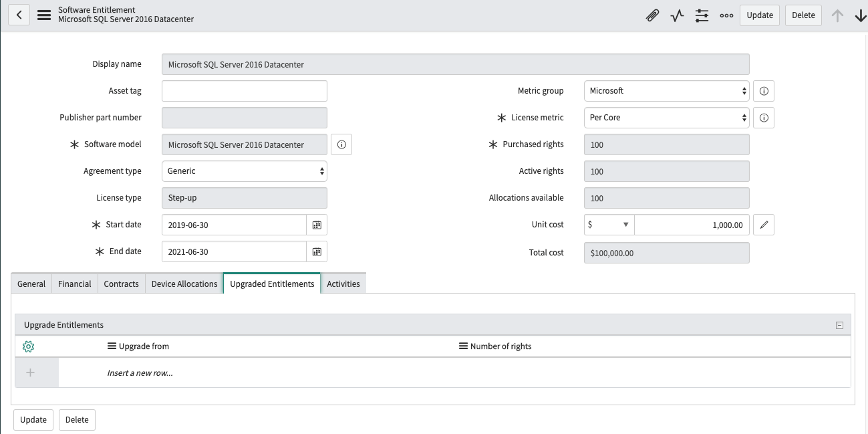Open the personalize form sliders icon

(702, 15)
